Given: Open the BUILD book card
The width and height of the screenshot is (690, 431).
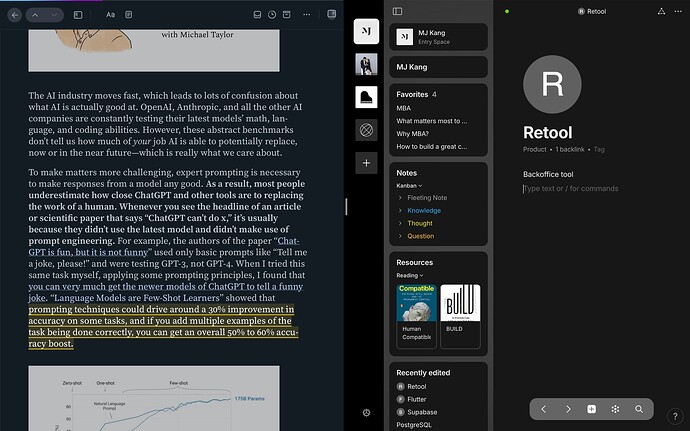Looking at the screenshot, I should [460, 316].
